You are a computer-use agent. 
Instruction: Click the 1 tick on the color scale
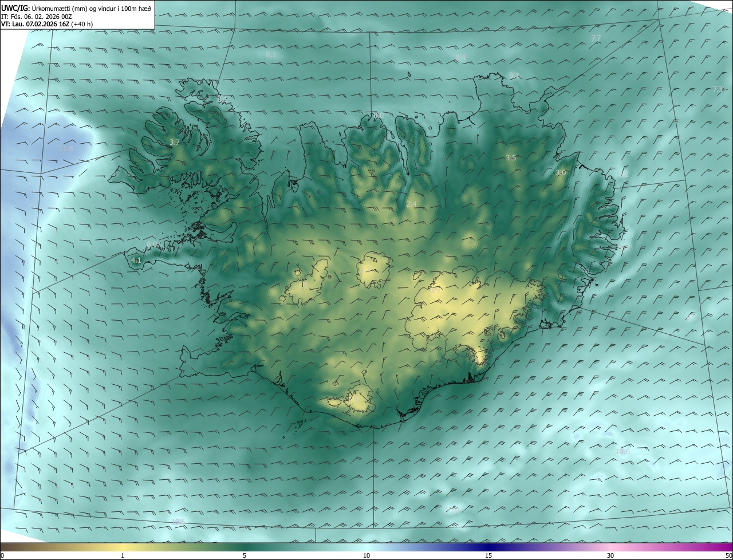click(x=123, y=555)
